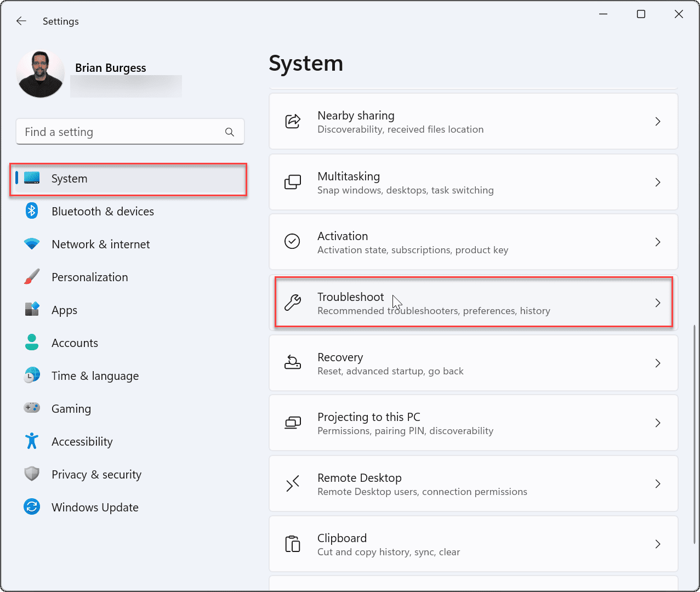
Task: Expand Nearby sharing via its chevron
Action: [x=658, y=121]
